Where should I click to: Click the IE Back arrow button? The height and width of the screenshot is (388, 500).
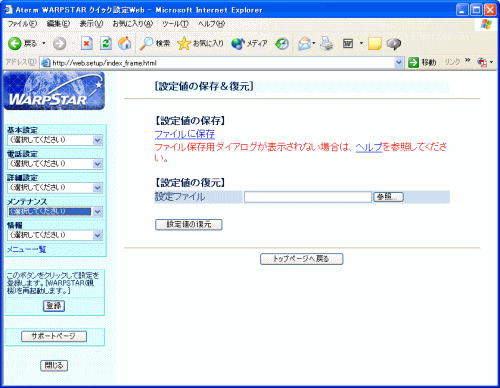[14, 43]
